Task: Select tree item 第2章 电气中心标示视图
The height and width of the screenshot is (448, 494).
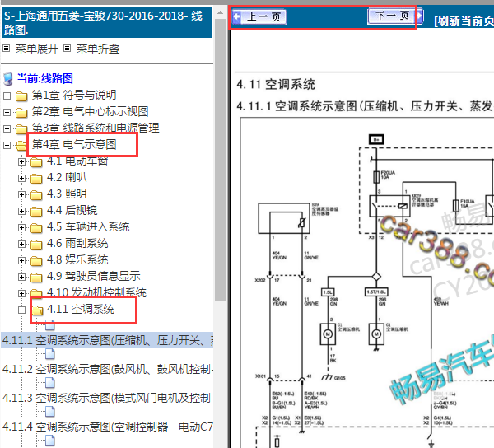Action: click(x=90, y=111)
